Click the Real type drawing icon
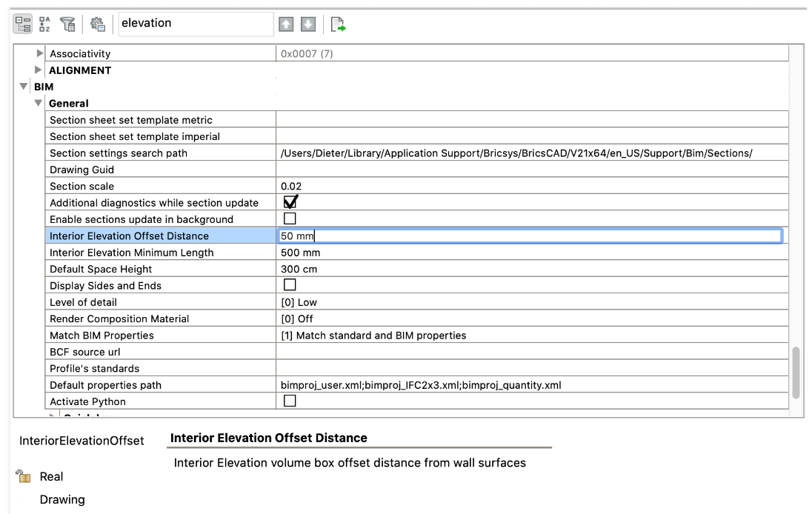 23,475
